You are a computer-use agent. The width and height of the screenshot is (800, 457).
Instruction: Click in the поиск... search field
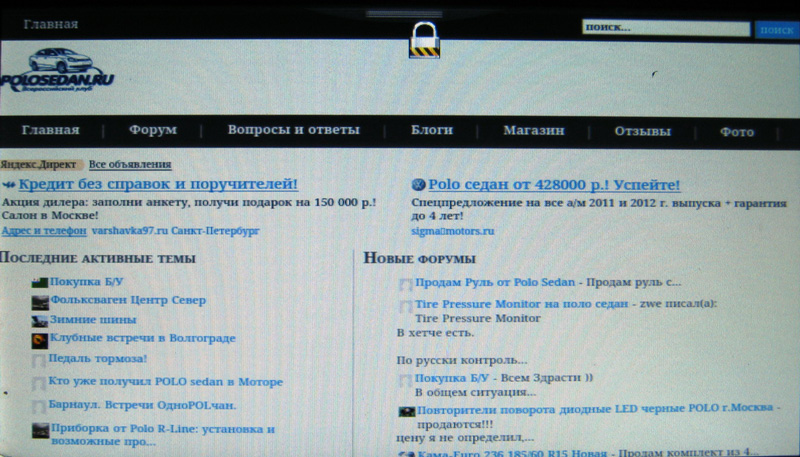click(666, 28)
